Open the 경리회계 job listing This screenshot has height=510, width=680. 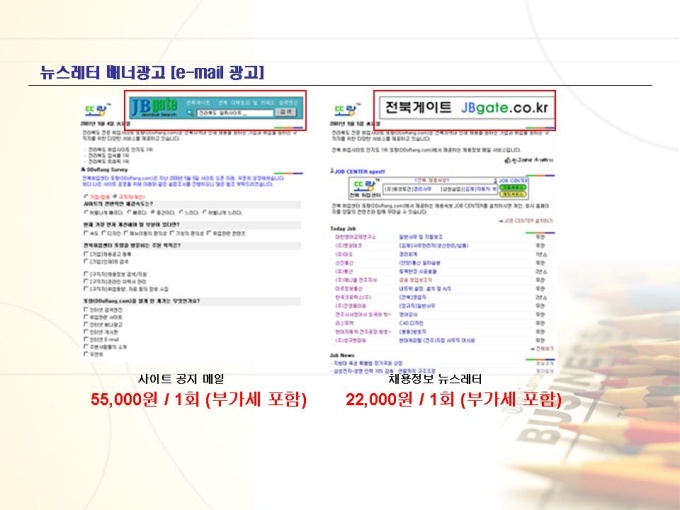point(408,254)
